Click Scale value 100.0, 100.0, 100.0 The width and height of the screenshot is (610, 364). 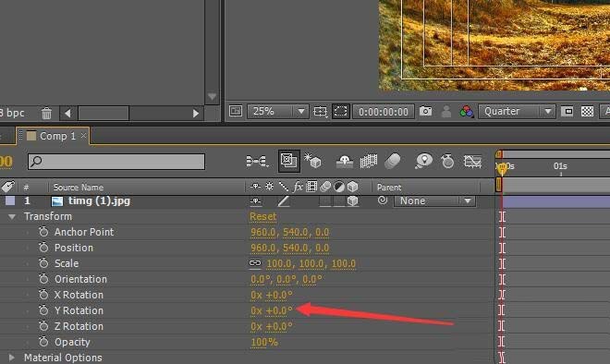coord(311,263)
